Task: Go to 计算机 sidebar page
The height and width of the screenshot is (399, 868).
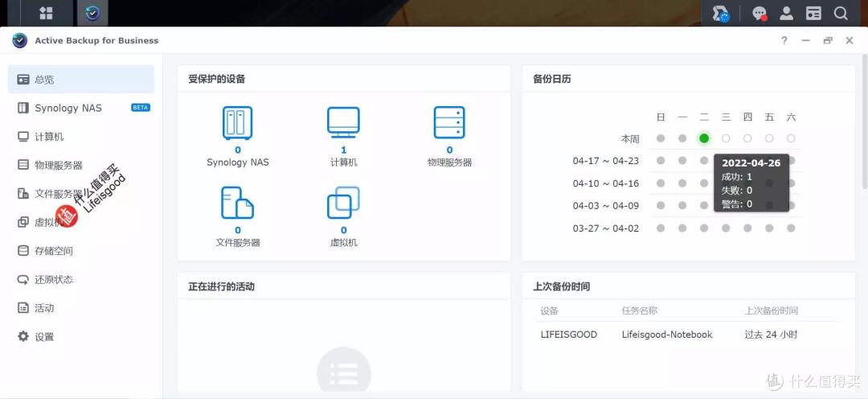Action: tap(81, 137)
